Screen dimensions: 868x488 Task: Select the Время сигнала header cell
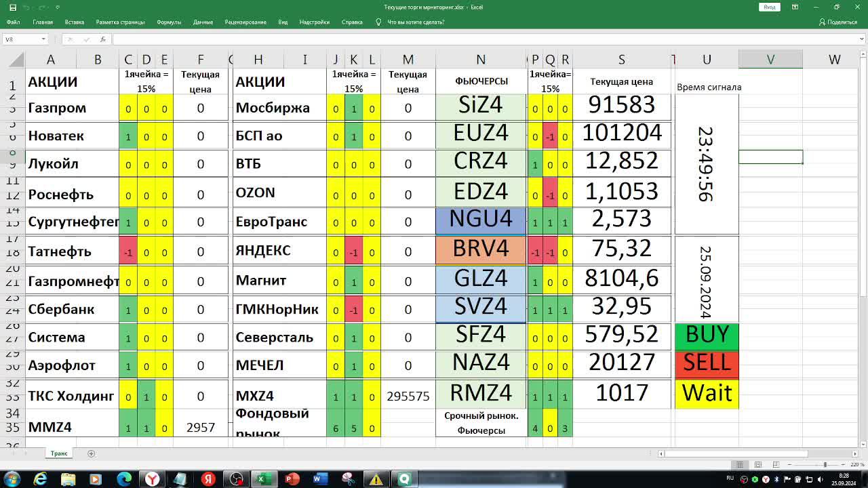tap(707, 81)
